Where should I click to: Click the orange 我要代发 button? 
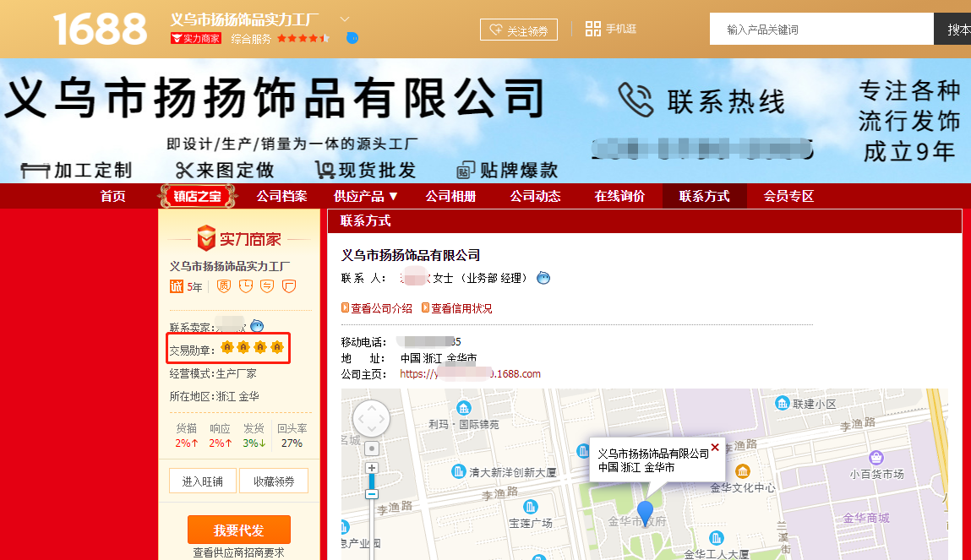[239, 530]
